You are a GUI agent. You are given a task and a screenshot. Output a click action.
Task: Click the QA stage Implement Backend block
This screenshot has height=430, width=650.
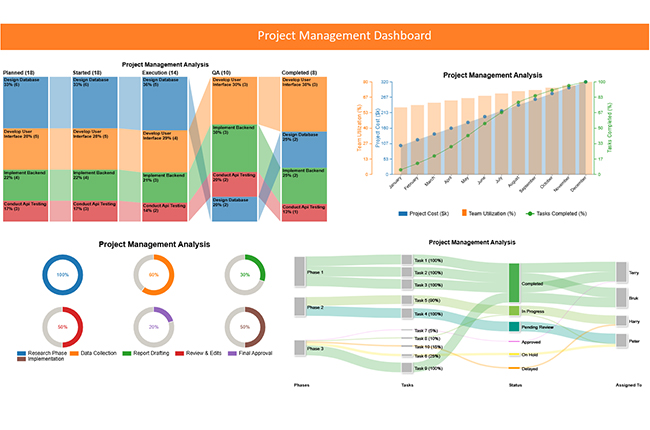pos(237,150)
